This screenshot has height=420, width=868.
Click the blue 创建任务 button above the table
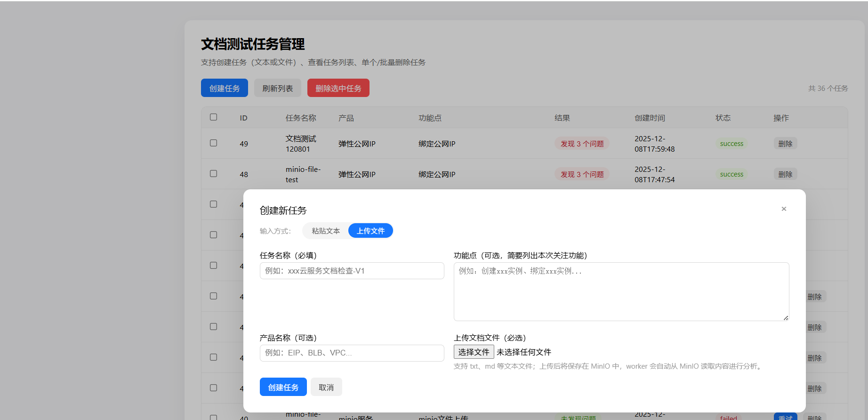point(225,88)
